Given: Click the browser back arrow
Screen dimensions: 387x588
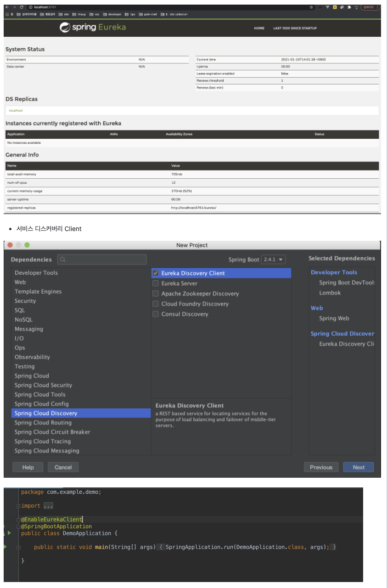Looking at the screenshot, I should click(x=7, y=7).
